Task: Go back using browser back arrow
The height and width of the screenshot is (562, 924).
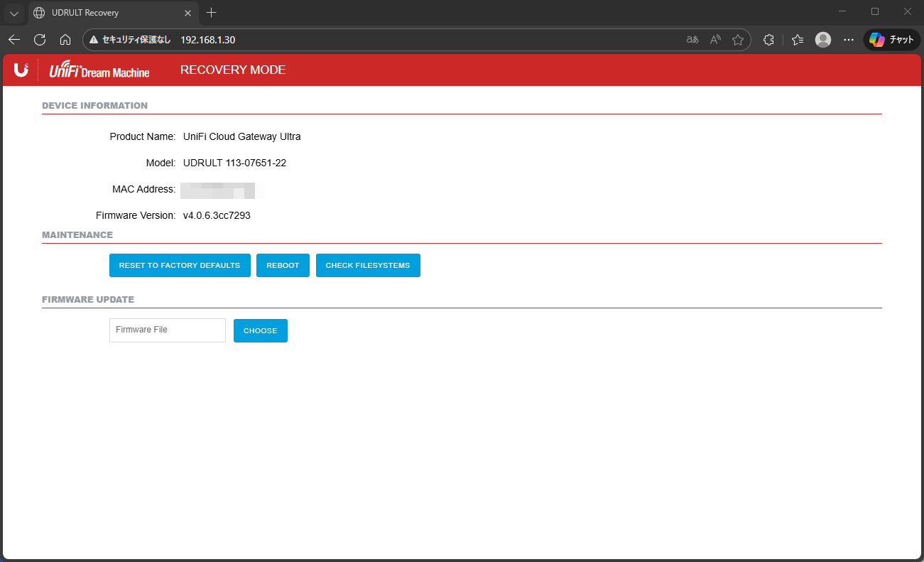Action: point(14,40)
